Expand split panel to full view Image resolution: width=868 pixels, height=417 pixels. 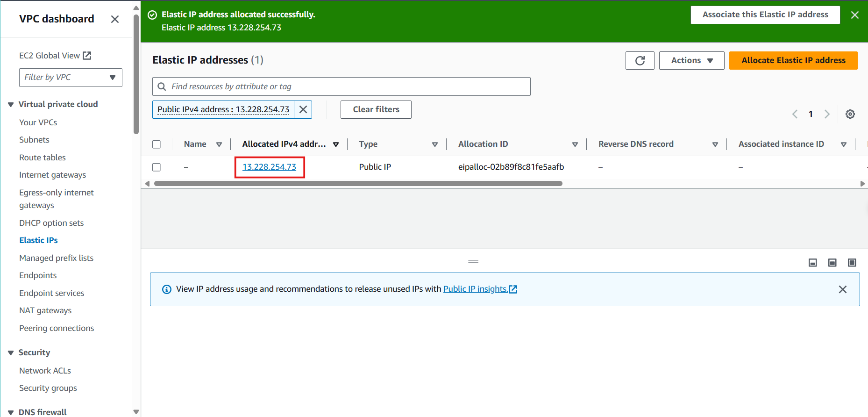pos(852,263)
